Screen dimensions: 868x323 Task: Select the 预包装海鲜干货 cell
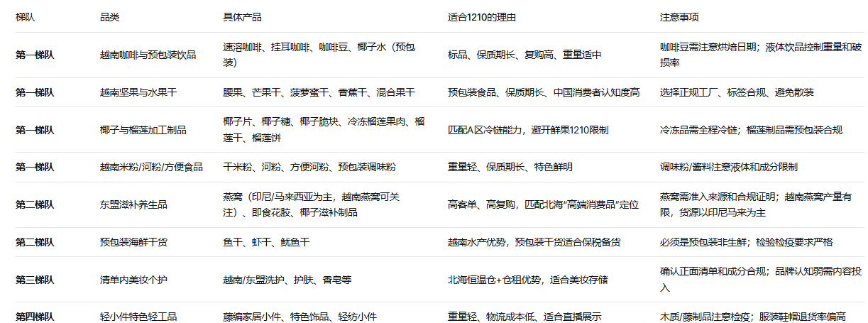[x=133, y=242]
